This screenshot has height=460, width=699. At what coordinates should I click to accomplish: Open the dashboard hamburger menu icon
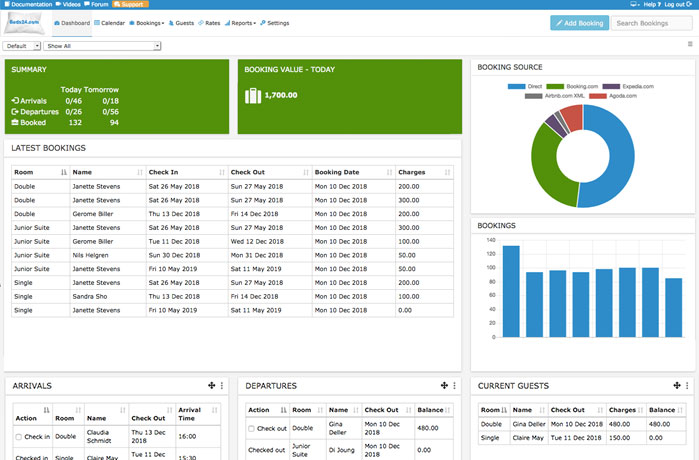(x=690, y=44)
